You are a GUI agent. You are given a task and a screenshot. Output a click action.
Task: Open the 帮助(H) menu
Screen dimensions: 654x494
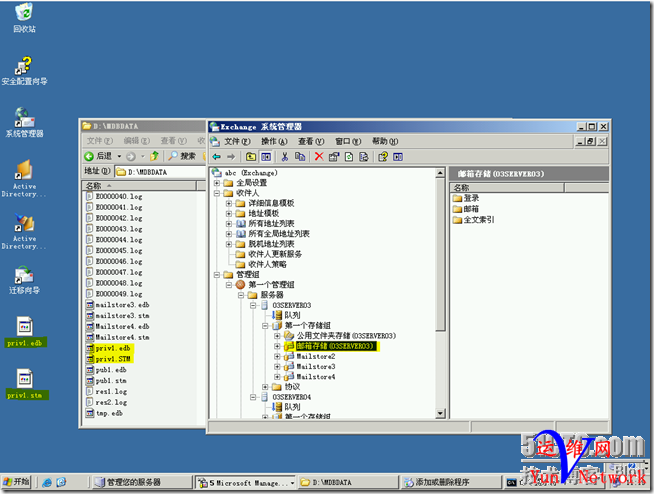pos(385,141)
